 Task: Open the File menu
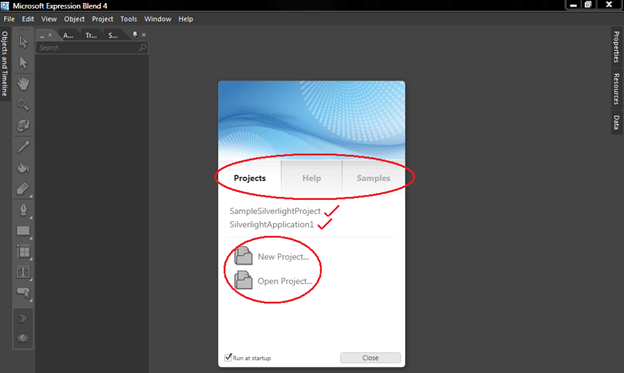9,19
